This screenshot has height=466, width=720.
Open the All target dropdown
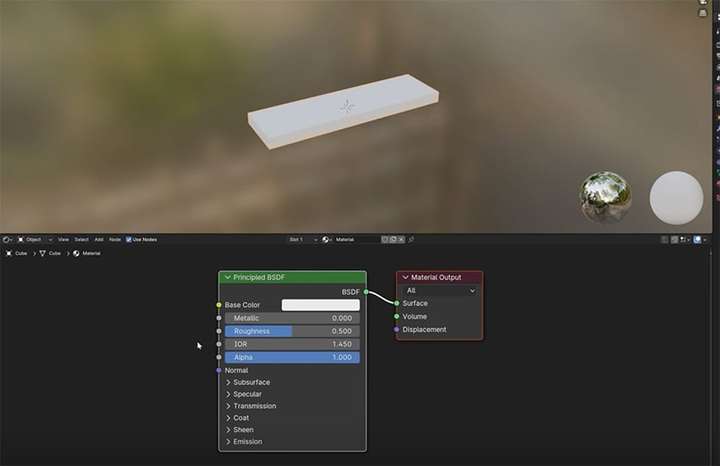click(440, 291)
